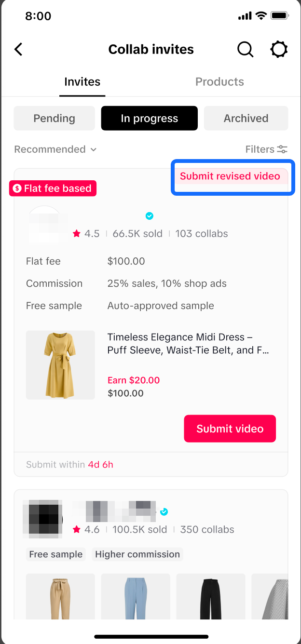The height and width of the screenshot is (644, 301).
Task: Open the blue trousers product thumbnail
Action: (x=136, y=596)
